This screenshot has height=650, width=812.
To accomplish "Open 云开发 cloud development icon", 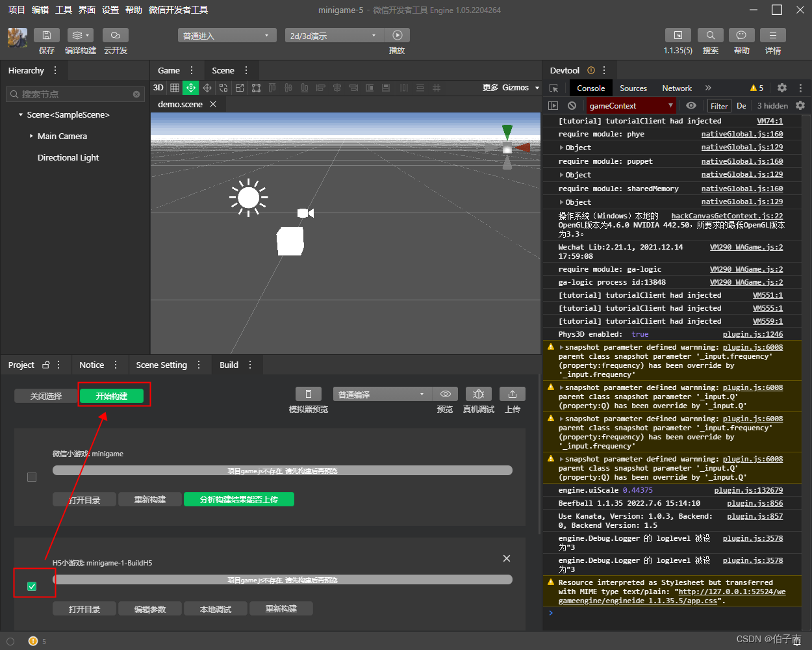I will [116, 35].
